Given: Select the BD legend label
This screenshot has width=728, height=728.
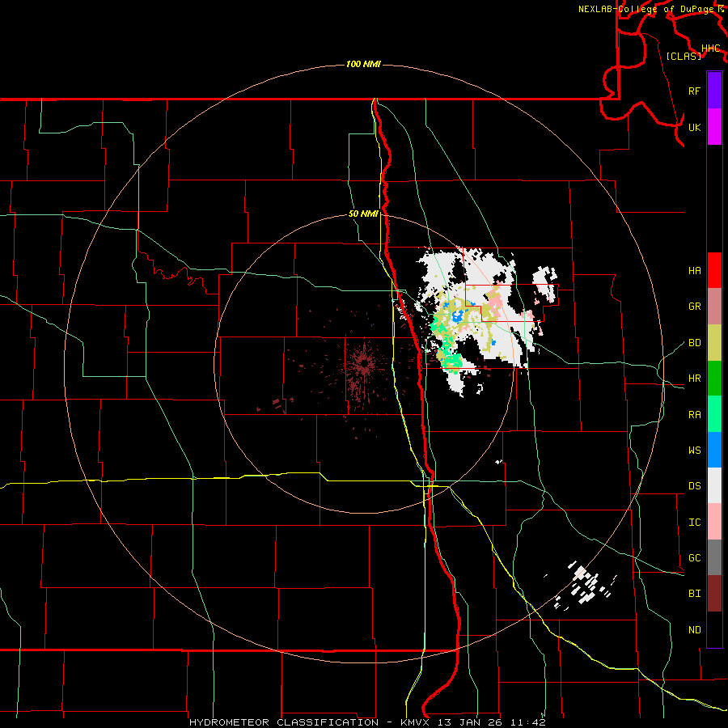Looking at the screenshot, I should coord(694,343).
